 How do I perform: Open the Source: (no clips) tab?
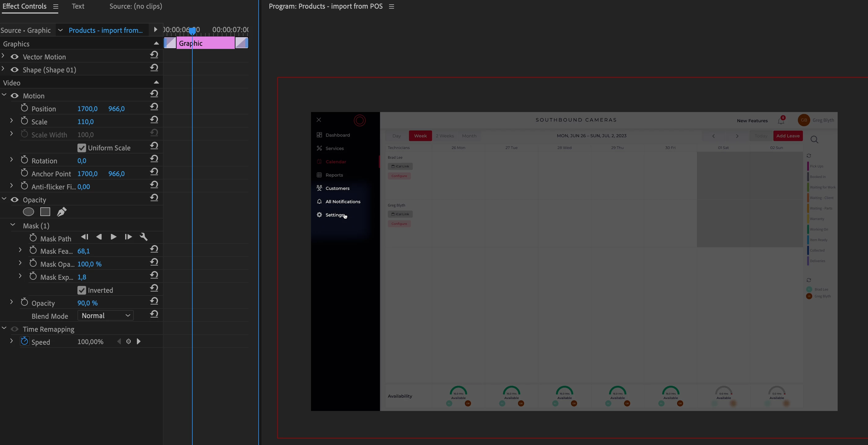pyautogui.click(x=135, y=6)
